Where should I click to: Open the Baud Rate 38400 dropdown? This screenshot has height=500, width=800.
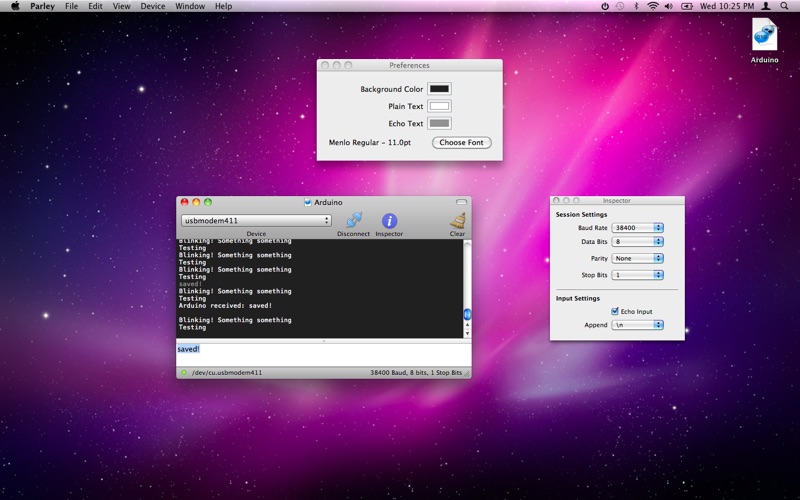(637, 228)
